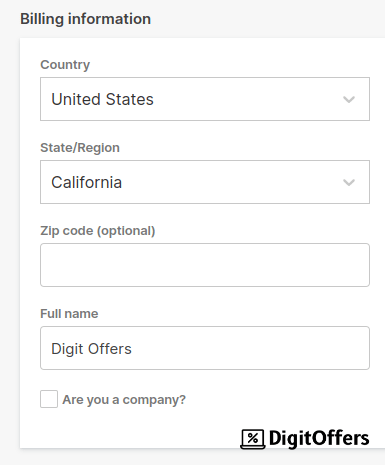Click the "Digit Offers" name text
This screenshot has width=385, height=465.
tap(91, 349)
